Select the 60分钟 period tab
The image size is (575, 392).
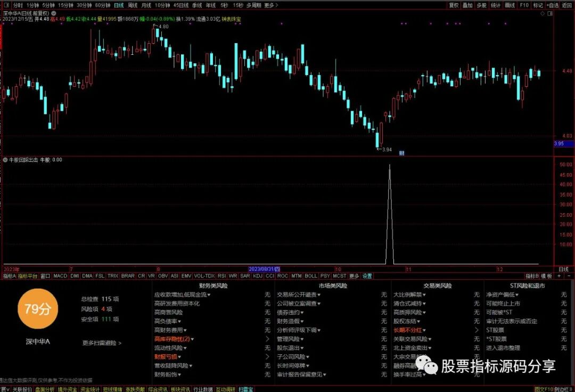click(103, 5)
